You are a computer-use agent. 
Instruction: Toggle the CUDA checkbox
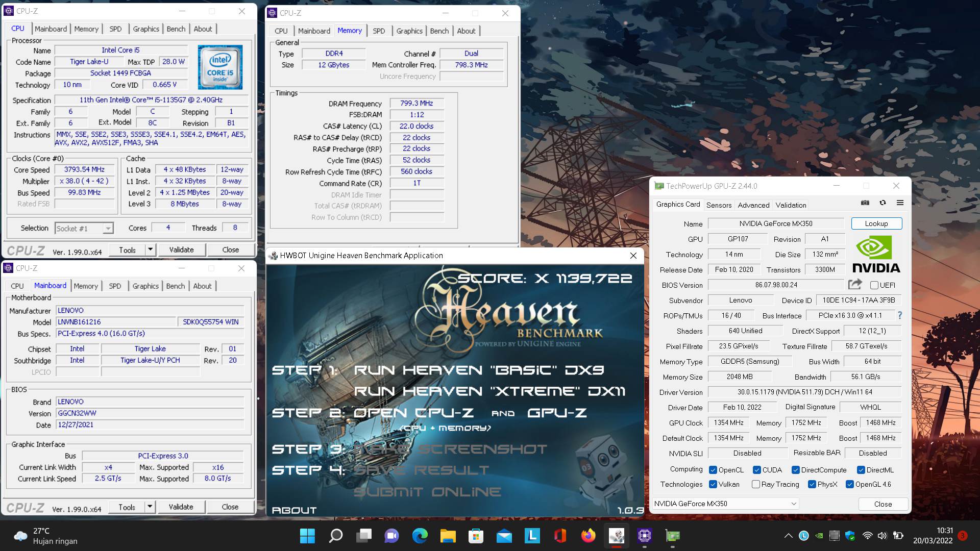(757, 470)
